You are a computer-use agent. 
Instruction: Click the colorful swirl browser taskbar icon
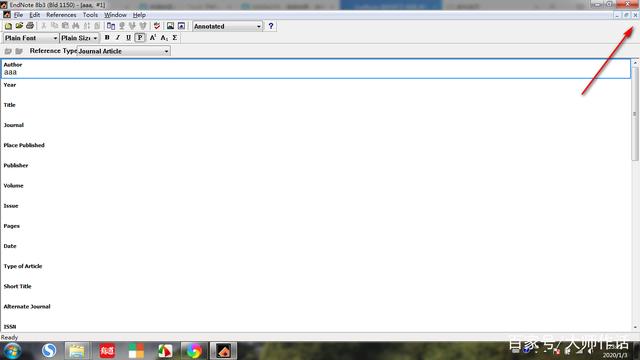click(194, 351)
